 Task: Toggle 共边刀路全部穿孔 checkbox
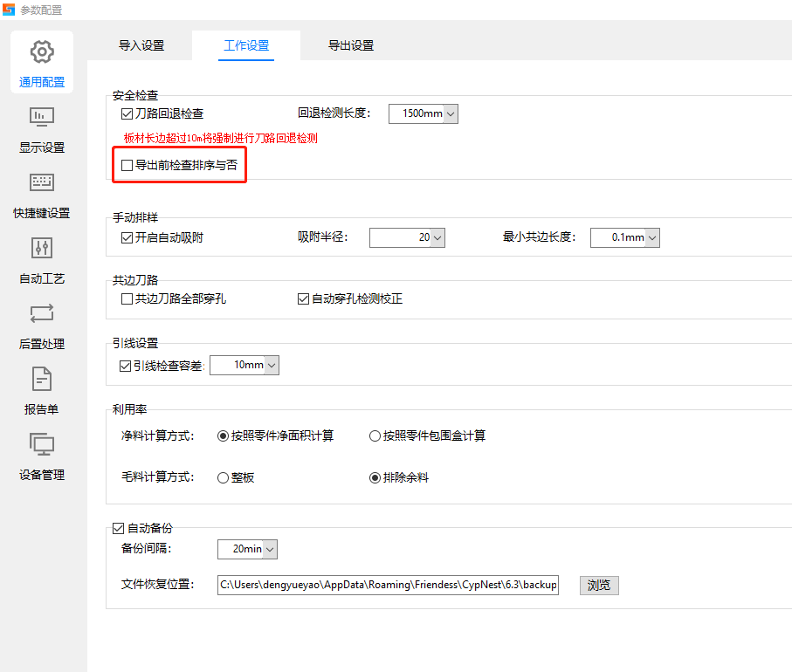pos(127,299)
